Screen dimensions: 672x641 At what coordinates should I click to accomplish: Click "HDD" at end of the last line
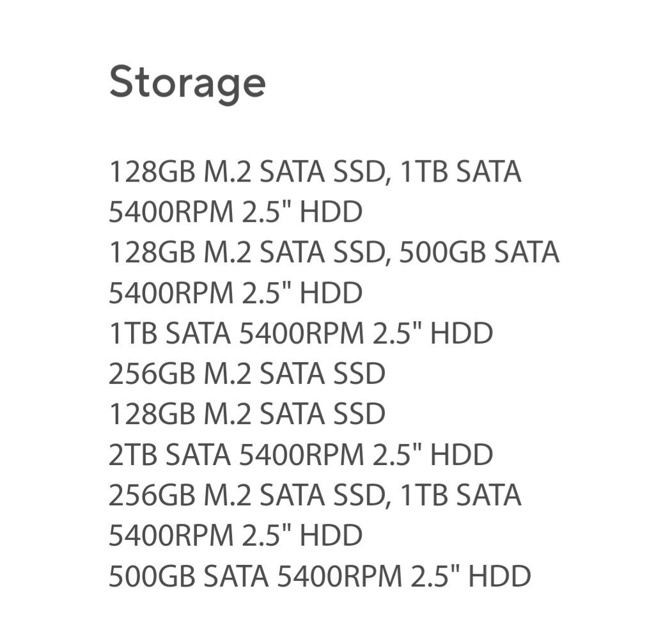click(499, 576)
